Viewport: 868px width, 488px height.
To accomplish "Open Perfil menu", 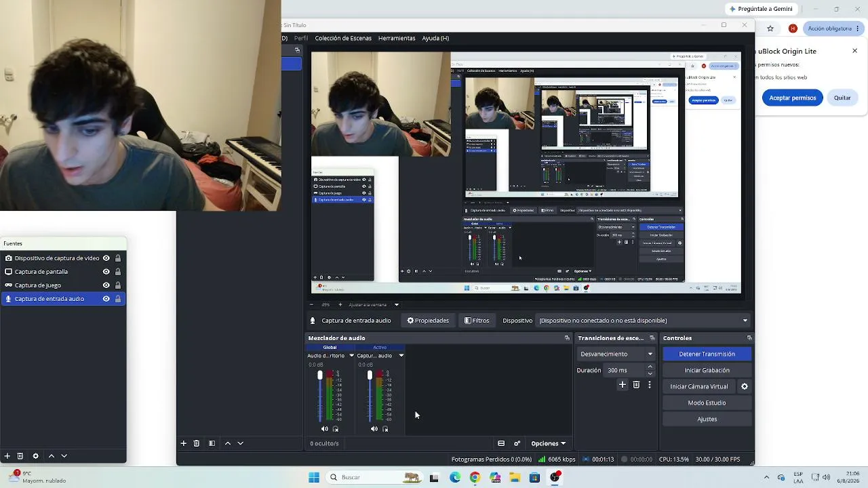I will pyautogui.click(x=301, y=39).
